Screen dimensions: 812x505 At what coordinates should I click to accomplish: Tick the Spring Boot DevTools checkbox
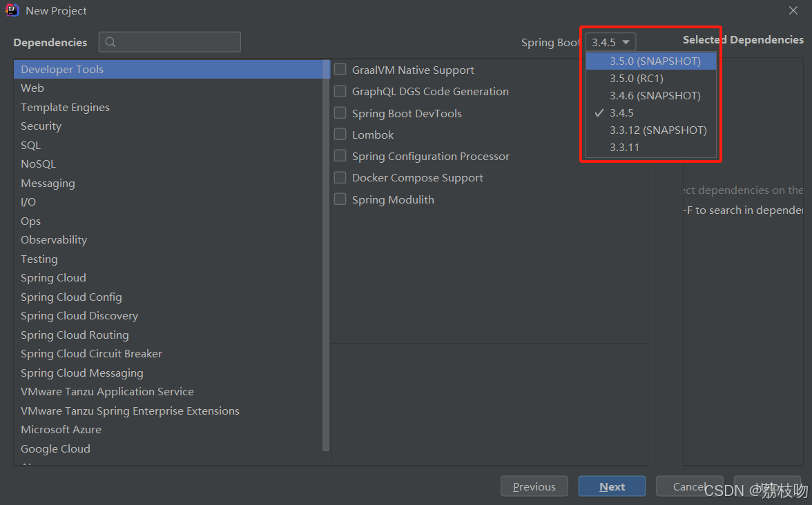tap(340, 113)
